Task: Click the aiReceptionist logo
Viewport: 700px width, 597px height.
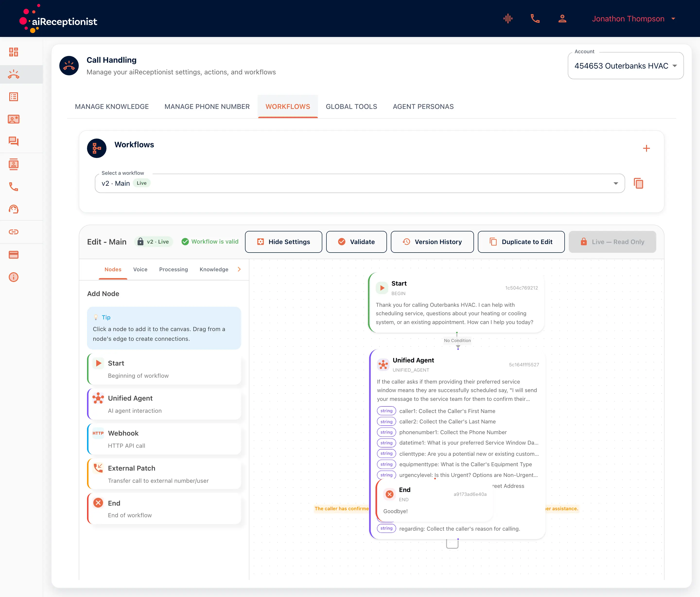Action: (58, 18)
